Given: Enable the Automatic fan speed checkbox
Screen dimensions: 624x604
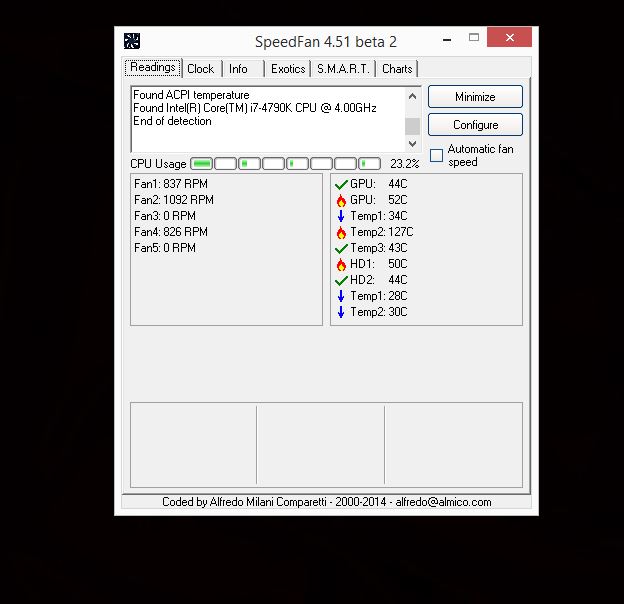Looking at the screenshot, I should (436, 155).
